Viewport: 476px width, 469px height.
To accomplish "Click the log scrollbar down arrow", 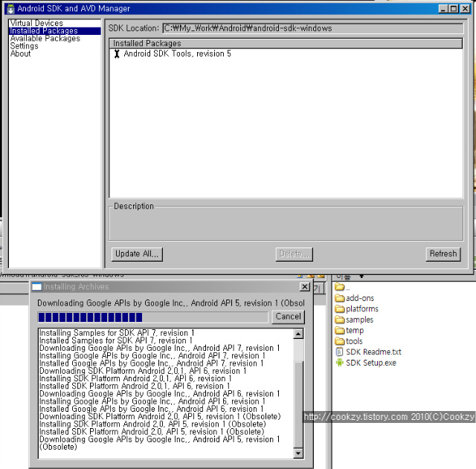I will pyautogui.click(x=298, y=453).
